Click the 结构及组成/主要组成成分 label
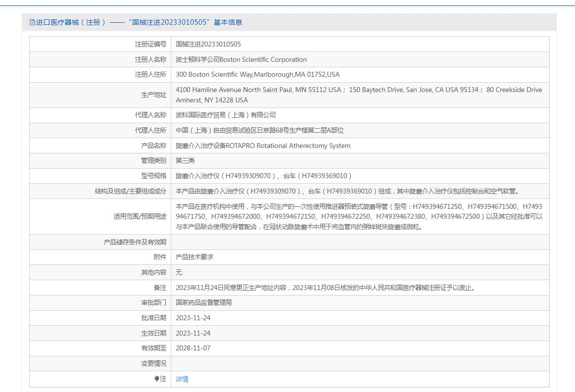This screenshot has width=575, height=392. coord(131,191)
